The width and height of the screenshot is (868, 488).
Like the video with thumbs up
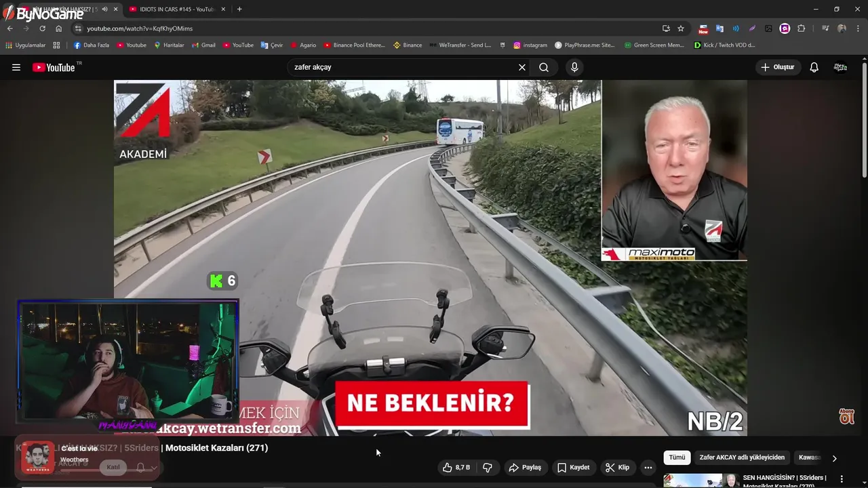[456, 467]
